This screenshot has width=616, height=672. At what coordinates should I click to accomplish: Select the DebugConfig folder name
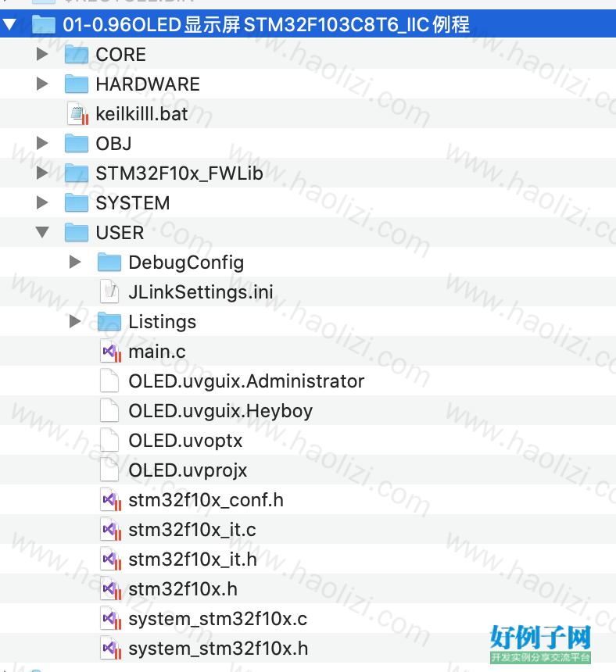coord(187,263)
